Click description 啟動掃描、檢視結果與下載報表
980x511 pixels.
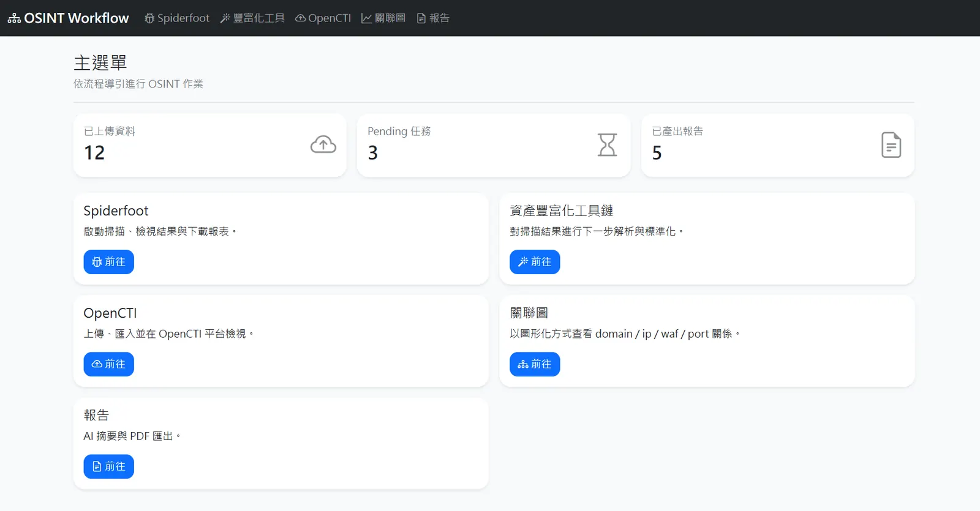pos(160,231)
